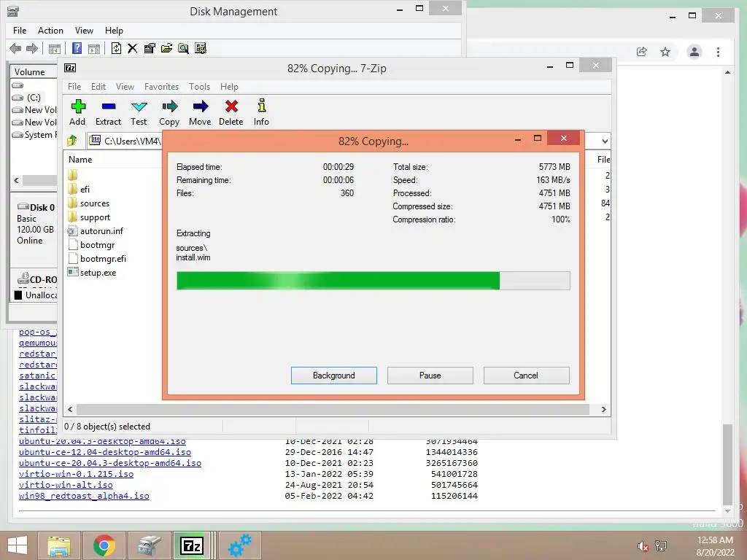
Task: Click the Name column header in 7-Zip
Action: pos(80,160)
